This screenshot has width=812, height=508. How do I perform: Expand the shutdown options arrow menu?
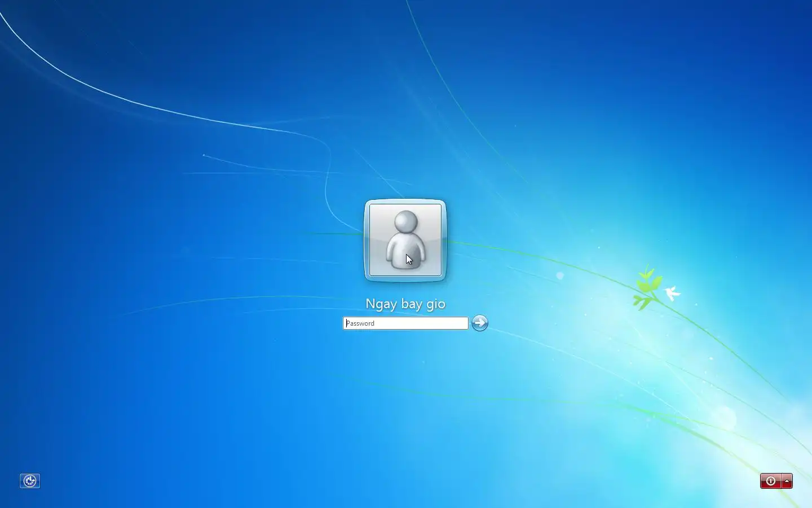point(787,481)
